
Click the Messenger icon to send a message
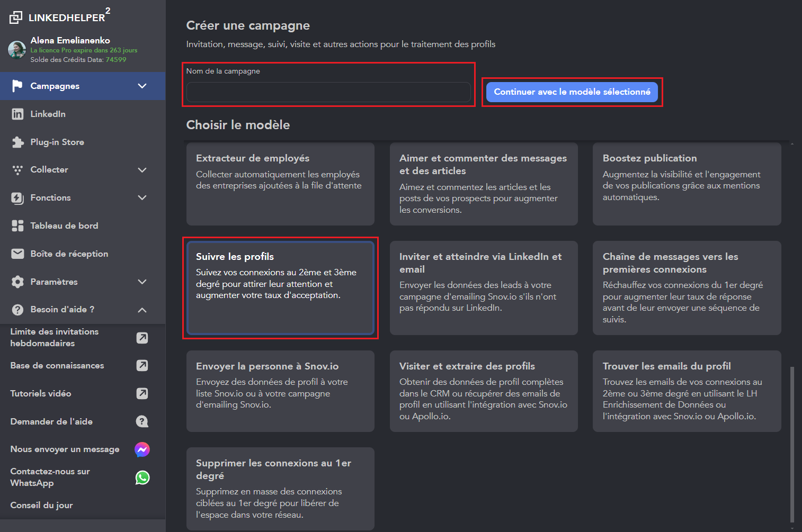click(x=142, y=449)
